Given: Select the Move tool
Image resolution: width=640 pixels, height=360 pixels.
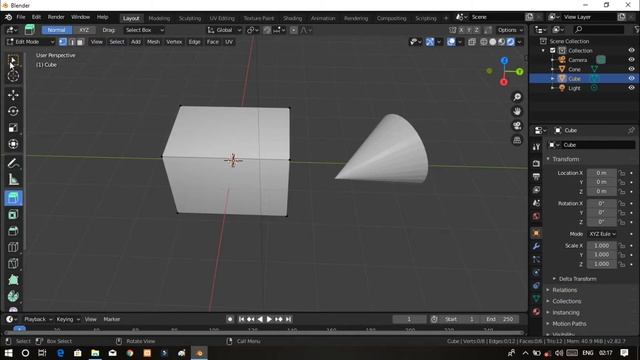Looking at the screenshot, I should 13,95.
